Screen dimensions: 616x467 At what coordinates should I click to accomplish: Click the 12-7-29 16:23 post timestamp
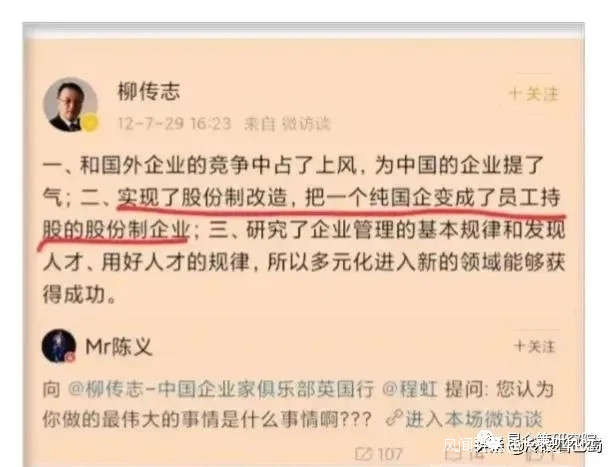coord(174,123)
